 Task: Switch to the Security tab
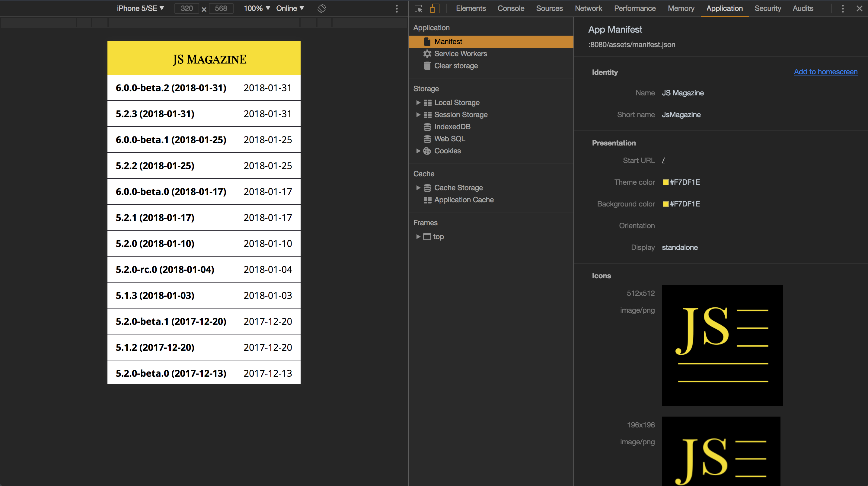[x=768, y=8]
